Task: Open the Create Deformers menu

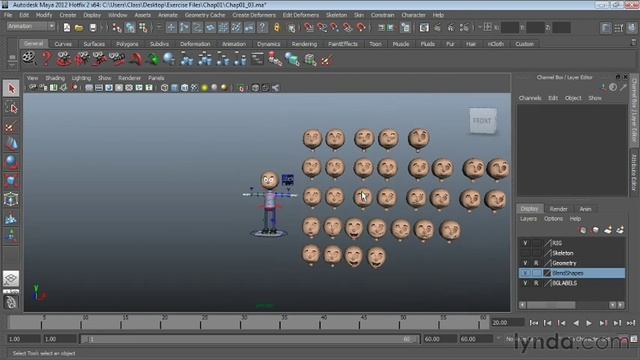Action: click(x=254, y=15)
